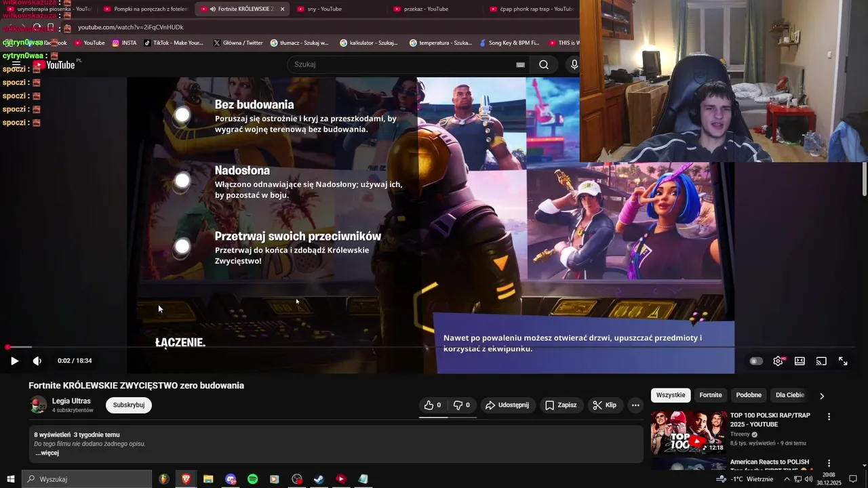Open the on-screen keyboard in search box
The height and width of the screenshot is (488, 868).
[520, 64]
